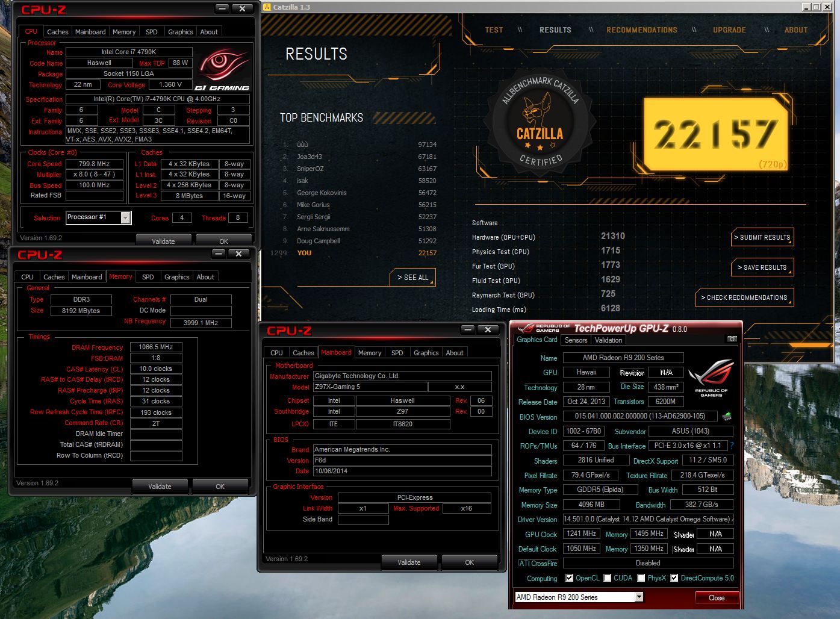The image size is (840, 619).
Task: Open the AMD Radeon R9 200 Series dropdown
Action: click(639, 597)
